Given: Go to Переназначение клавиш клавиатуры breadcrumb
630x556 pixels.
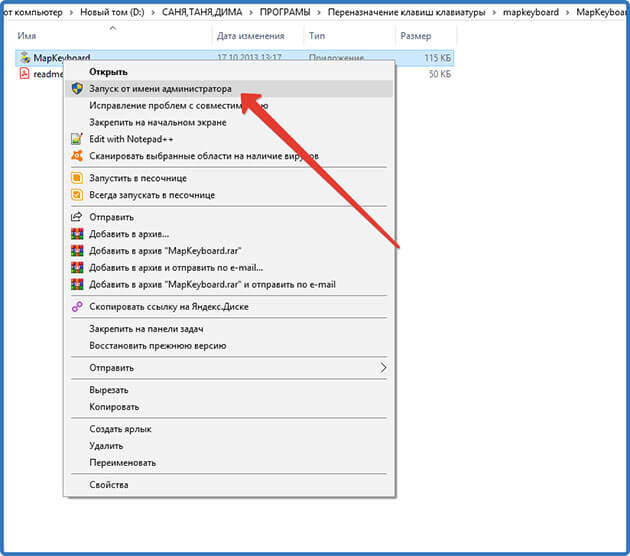Looking at the screenshot, I should [406, 12].
